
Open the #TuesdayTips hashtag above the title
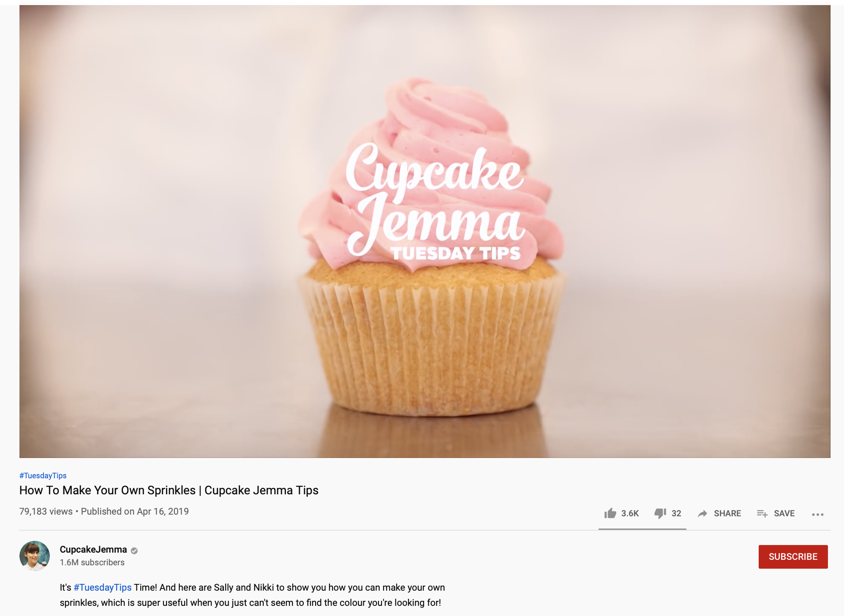pos(43,475)
